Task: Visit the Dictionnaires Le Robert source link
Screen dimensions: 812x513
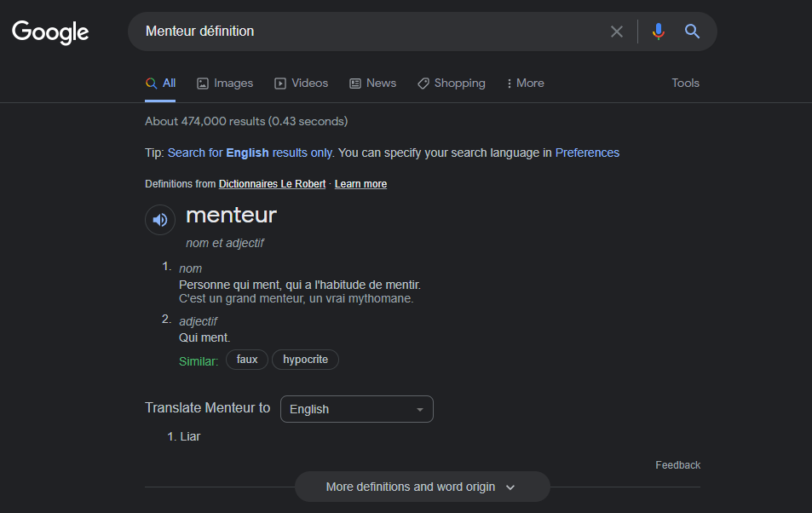Action: [272, 184]
